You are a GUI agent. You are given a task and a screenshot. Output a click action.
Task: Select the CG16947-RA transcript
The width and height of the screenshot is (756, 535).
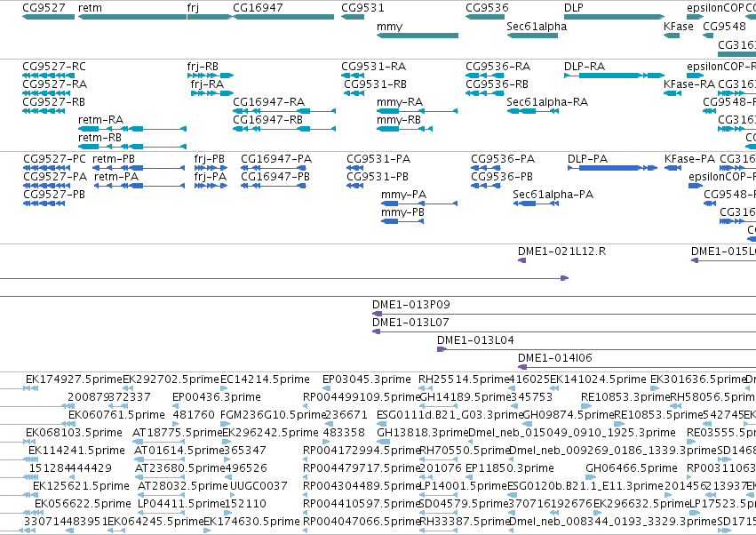coord(284,111)
